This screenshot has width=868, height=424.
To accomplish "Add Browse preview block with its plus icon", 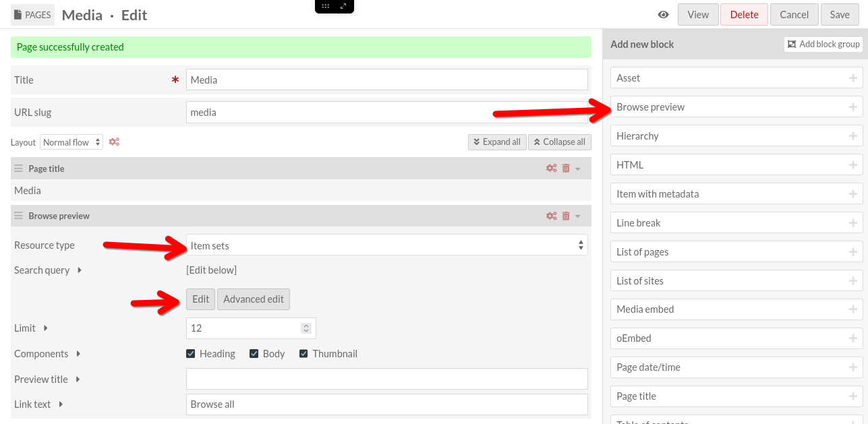I will (853, 107).
